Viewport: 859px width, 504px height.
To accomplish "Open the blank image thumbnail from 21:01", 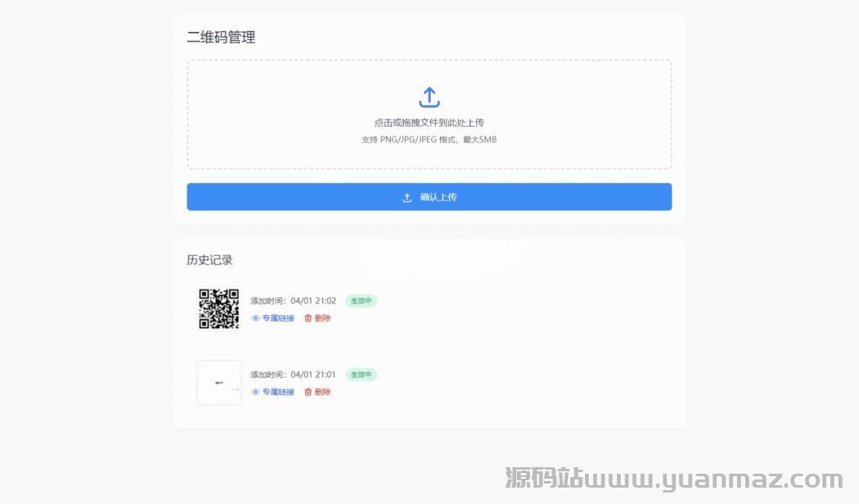I will 219,382.
